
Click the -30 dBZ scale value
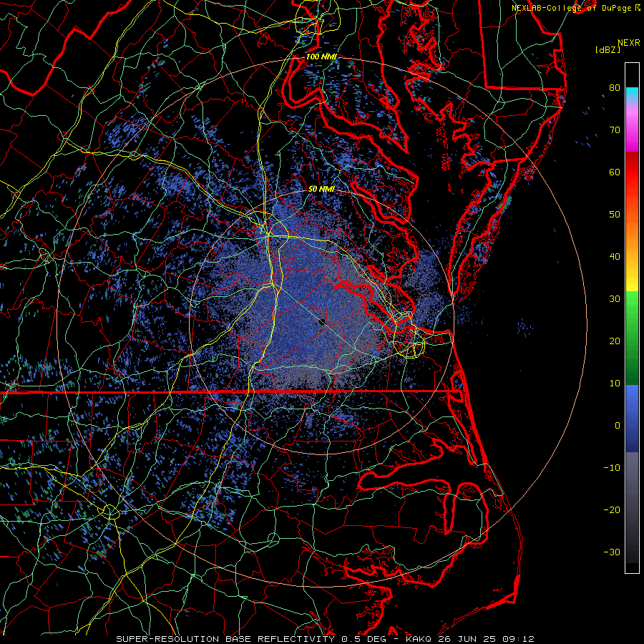click(x=612, y=552)
